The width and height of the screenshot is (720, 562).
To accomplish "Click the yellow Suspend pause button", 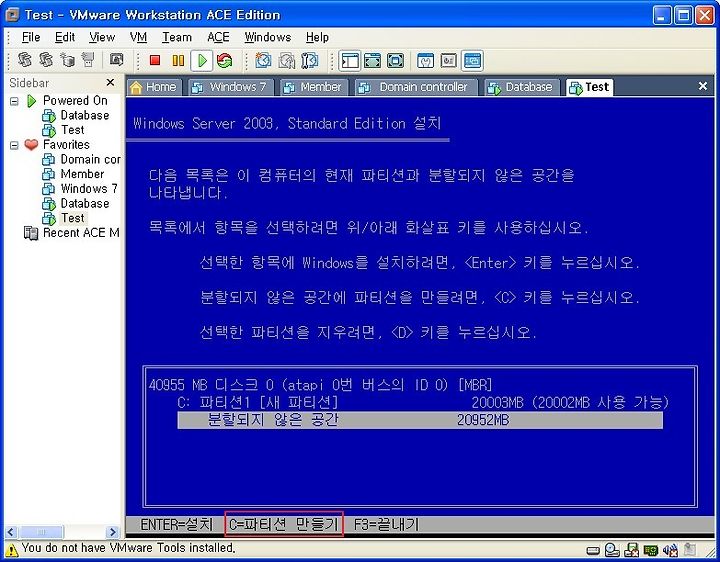I will (x=178, y=60).
